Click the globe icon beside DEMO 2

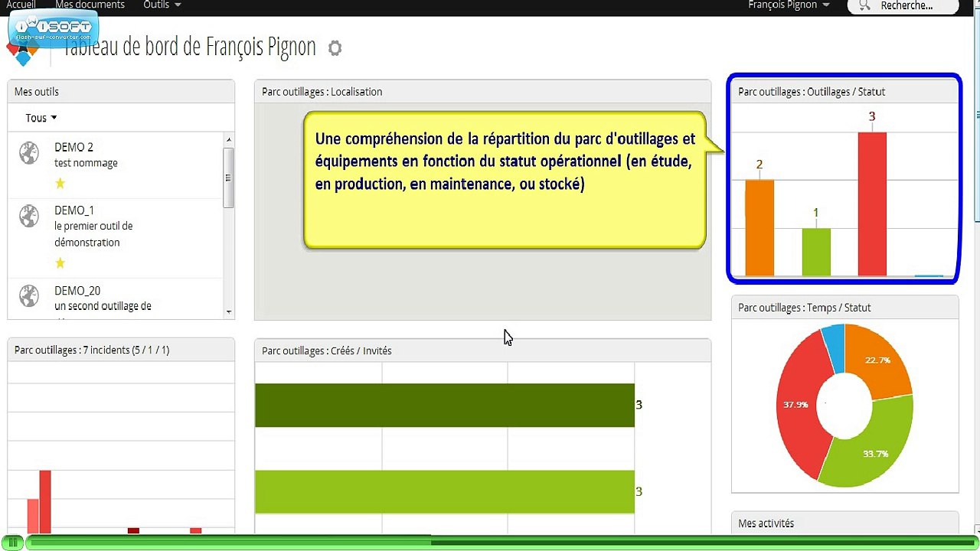pyautogui.click(x=29, y=153)
